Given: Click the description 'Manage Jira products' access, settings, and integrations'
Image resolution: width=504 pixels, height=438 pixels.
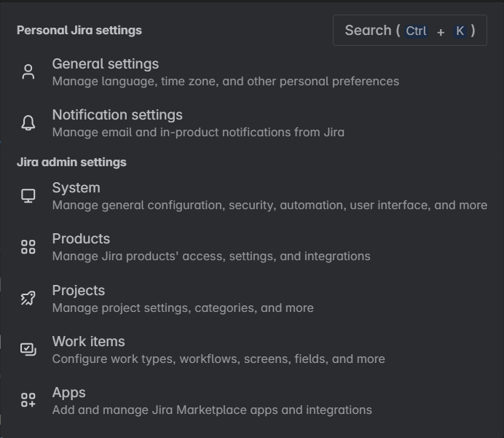Looking at the screenshot, I should pos(211,257).
